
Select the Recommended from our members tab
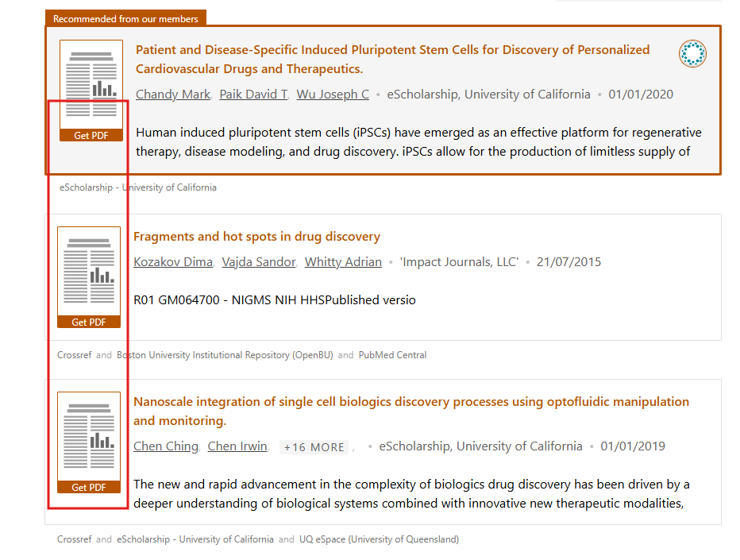click(x=126, y=17)
